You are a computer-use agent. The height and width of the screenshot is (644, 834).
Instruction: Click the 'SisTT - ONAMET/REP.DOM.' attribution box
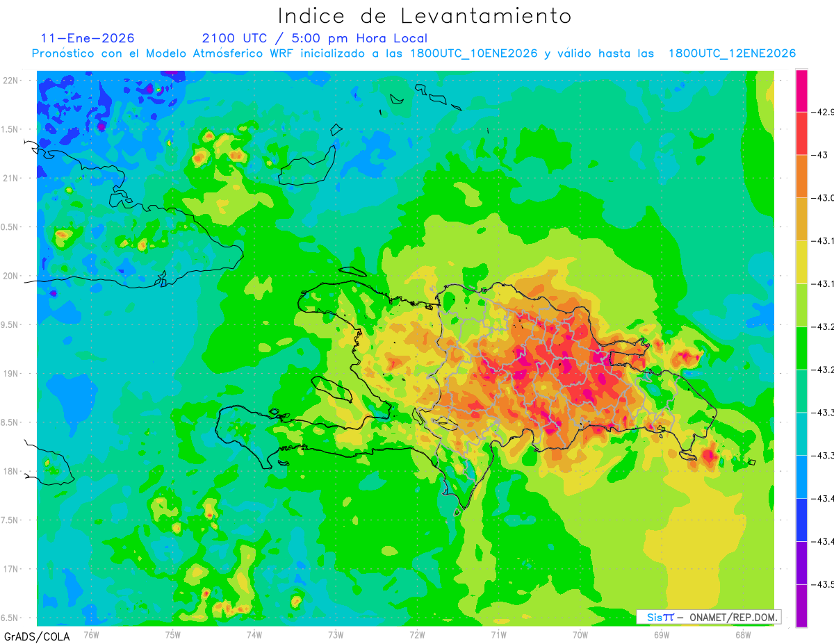[709, 617]
